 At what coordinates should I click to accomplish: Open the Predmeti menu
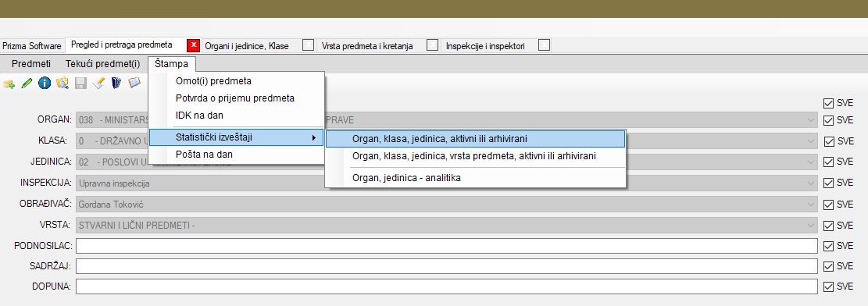tap(31, 64)
